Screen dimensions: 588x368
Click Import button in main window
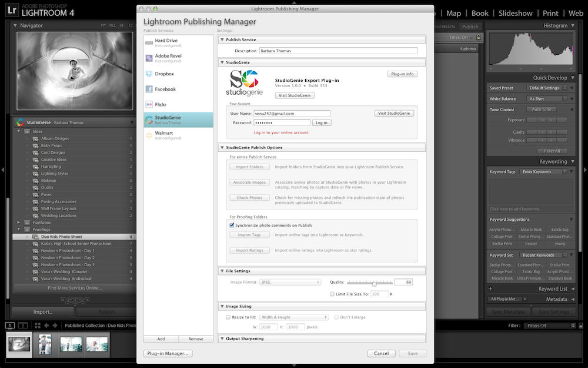click(43, 312)
